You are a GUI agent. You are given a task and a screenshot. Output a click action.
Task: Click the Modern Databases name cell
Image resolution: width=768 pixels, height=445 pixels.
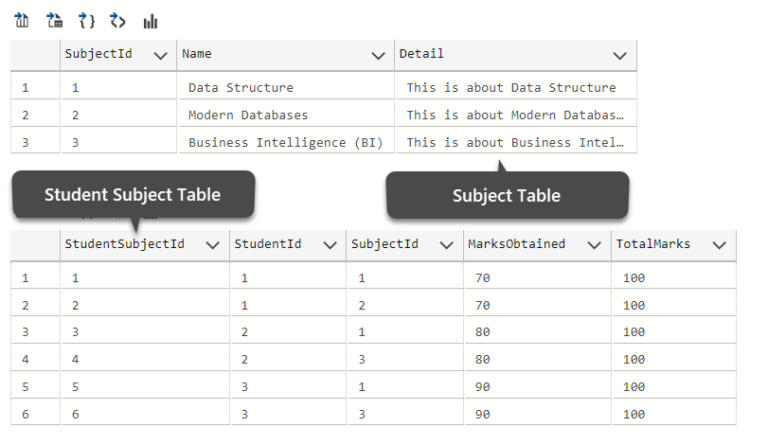[x=286, y=115]
